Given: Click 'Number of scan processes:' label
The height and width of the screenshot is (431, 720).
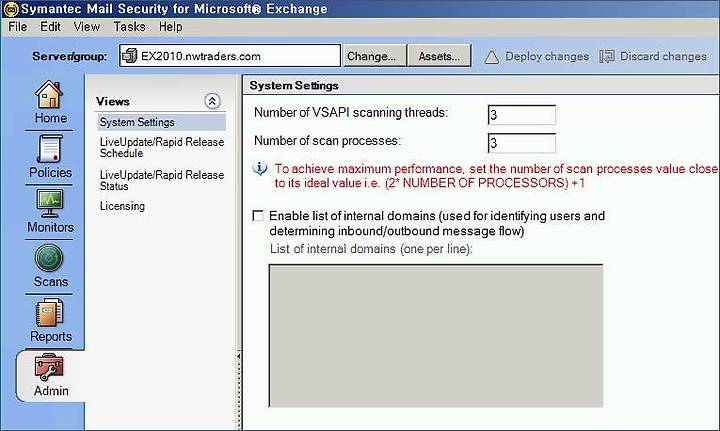Looking at the screenshot, I should click(327, 140).
